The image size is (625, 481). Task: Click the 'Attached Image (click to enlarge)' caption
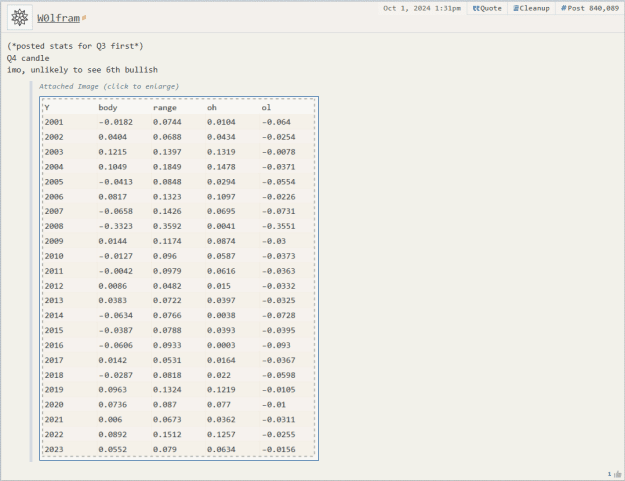pos(109,86)
